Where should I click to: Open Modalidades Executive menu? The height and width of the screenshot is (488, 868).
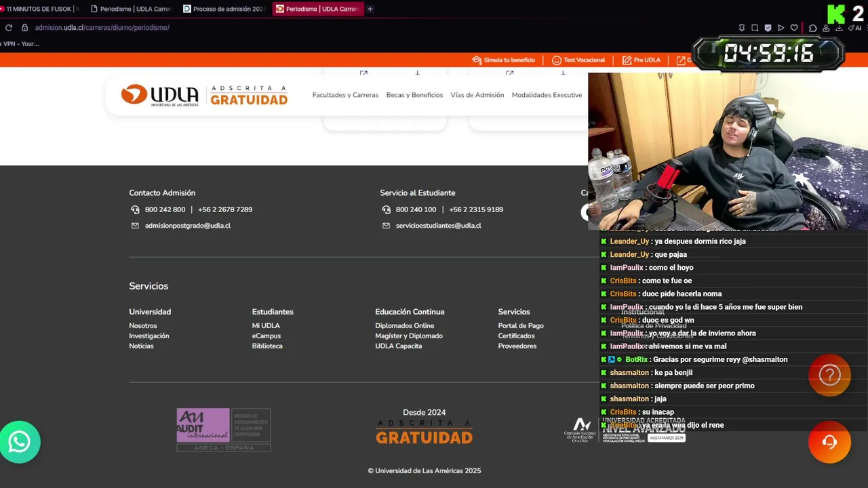tap(547, 95)
